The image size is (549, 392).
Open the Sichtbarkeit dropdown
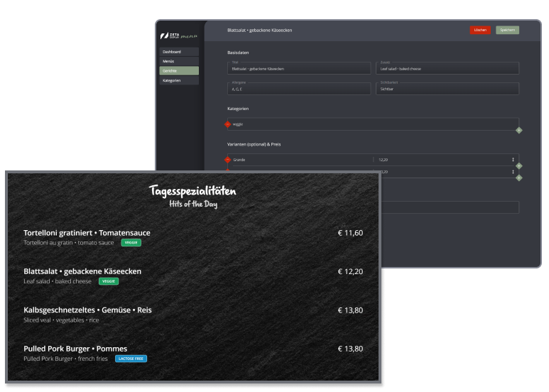pos(447,89)
